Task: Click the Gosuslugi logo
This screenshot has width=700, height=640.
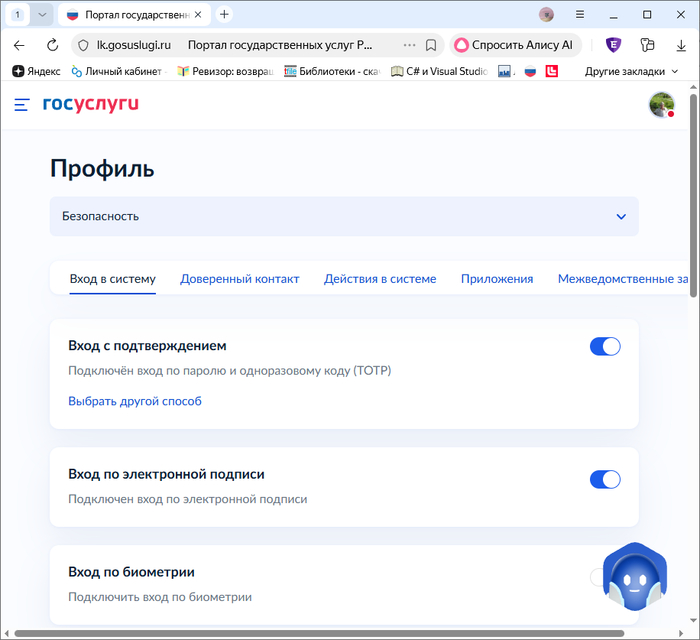Action: 90,104
